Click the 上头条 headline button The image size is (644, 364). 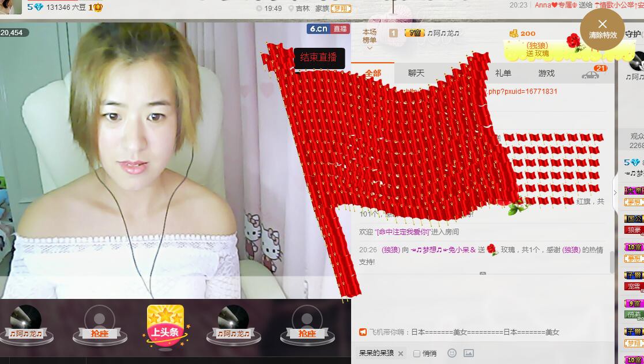pyautogui.click(x=165, y=327)
